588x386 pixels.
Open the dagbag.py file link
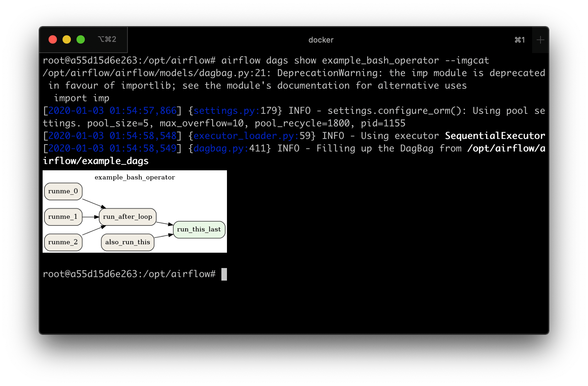tap(219, 148)
